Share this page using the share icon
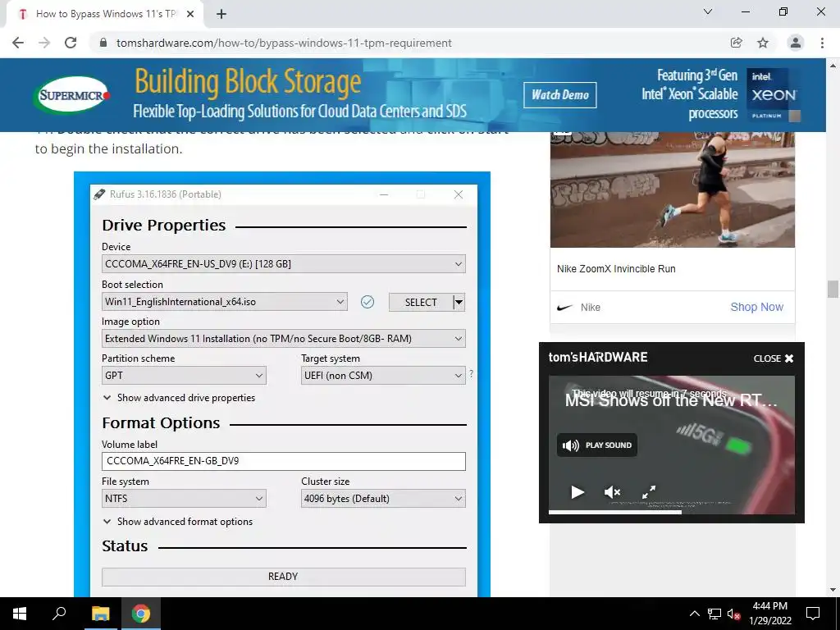Image resolution: width=840 pixels, height=630 pixels. pos(737,43)
